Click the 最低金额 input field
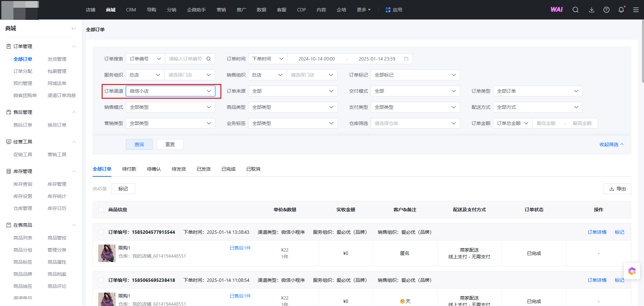This screenshot has height=306, width=644. (x=547, y=123)
